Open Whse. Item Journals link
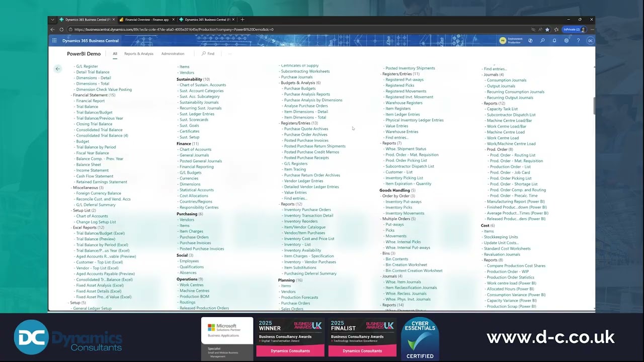Image resolution: width=644 pixels, height=362 pixels. pos(403,282)
